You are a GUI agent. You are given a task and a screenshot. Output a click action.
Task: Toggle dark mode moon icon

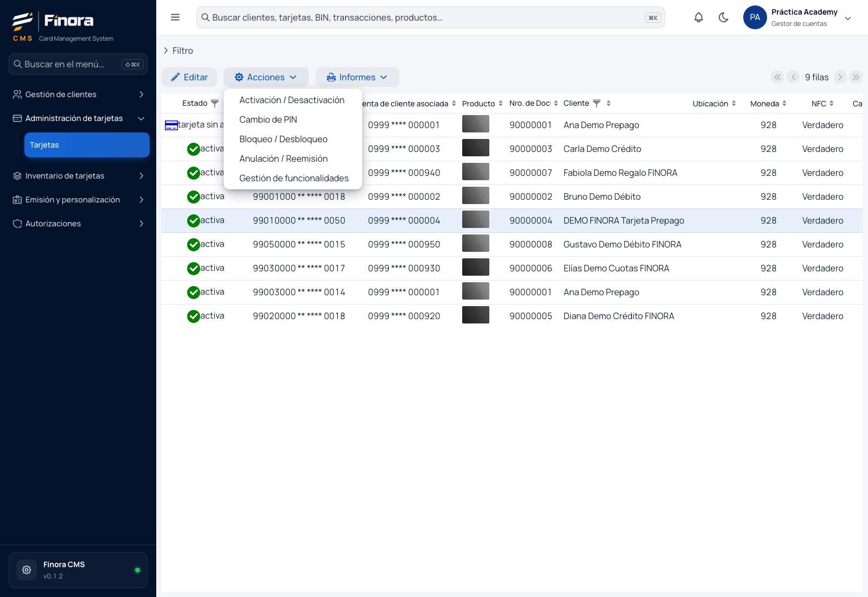723,17
